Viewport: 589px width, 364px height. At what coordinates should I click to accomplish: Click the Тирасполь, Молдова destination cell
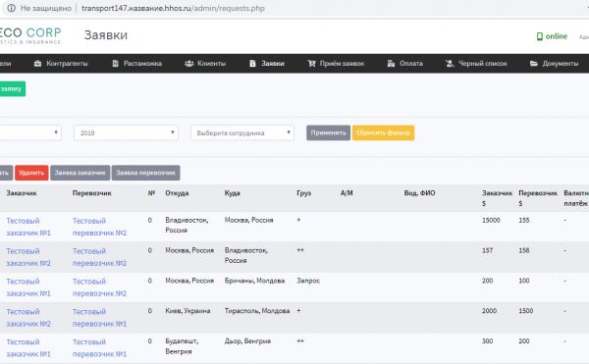coord(257,311)
